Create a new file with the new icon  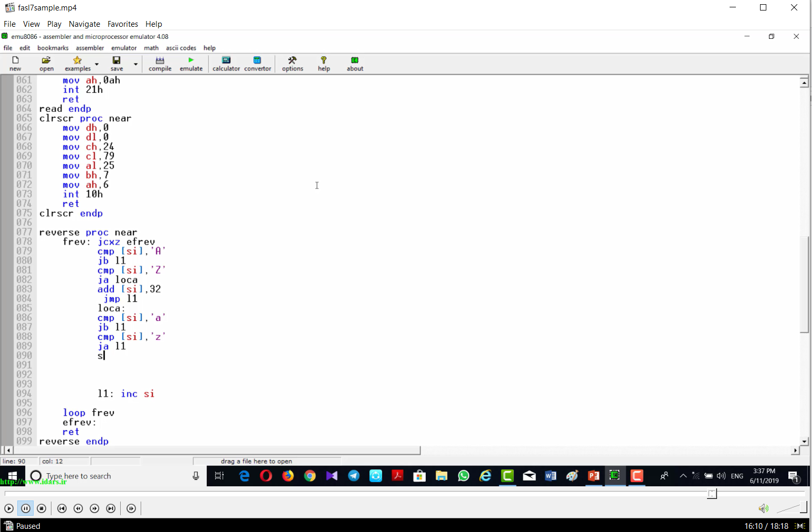15,64
